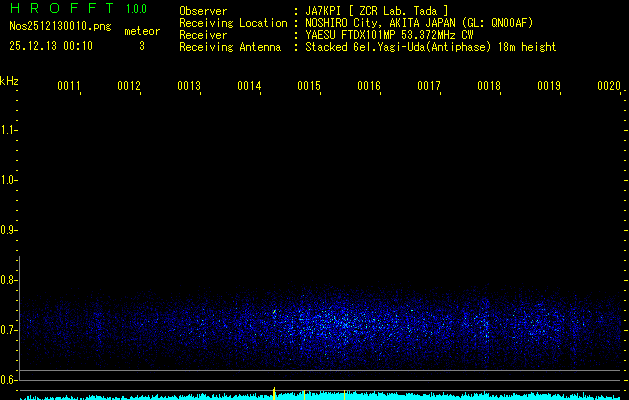
Task: Click the version number 1.0.0
Action: coord(136,9)
